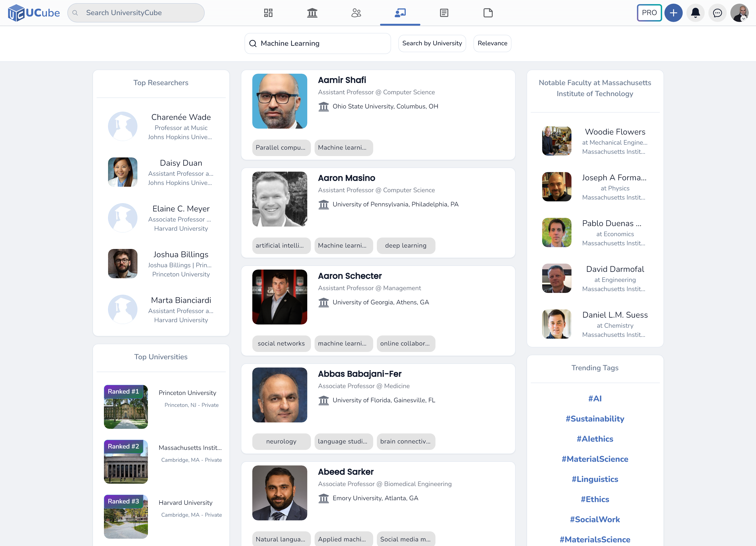Select the deep learning tag chip
Viewport: 756px width, 546px height.
click(x=406, y=246)
